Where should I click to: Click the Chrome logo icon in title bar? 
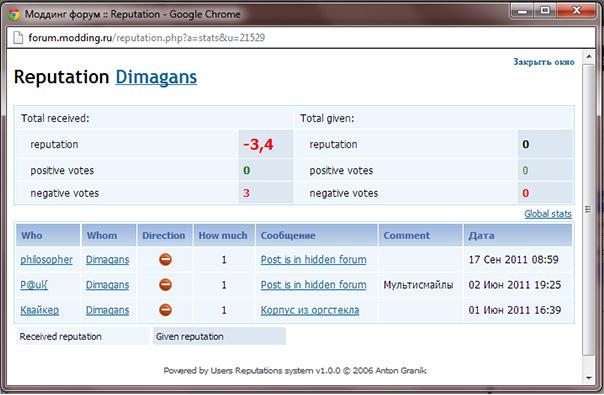(x=14, y=15)
